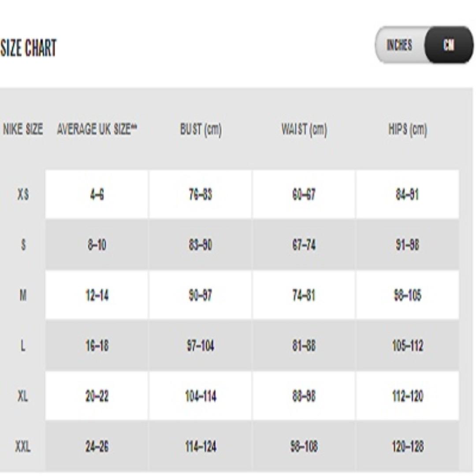
Task: Click the WAIST (cm) column header
Action: coord(304,130)
